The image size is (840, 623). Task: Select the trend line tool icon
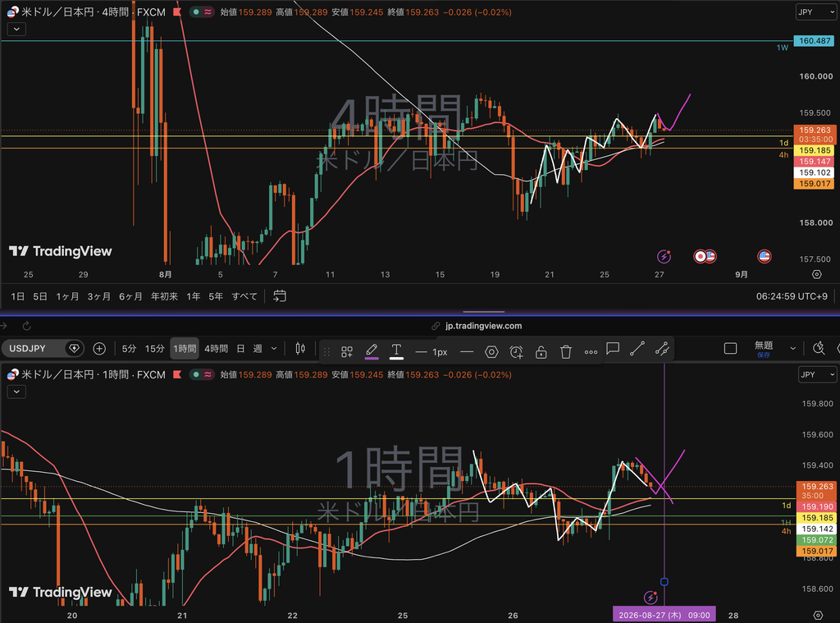(637, 349)
